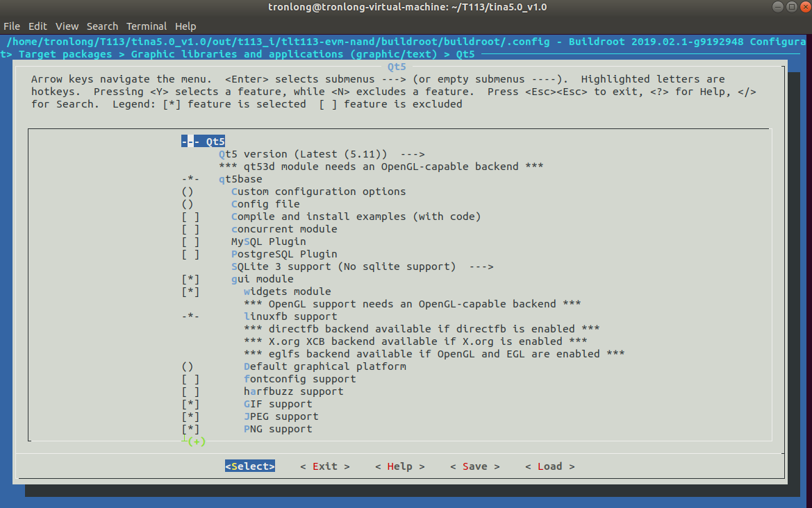Click the < Save > button
This screenshot has height=508, width=812.
[475, 466]
